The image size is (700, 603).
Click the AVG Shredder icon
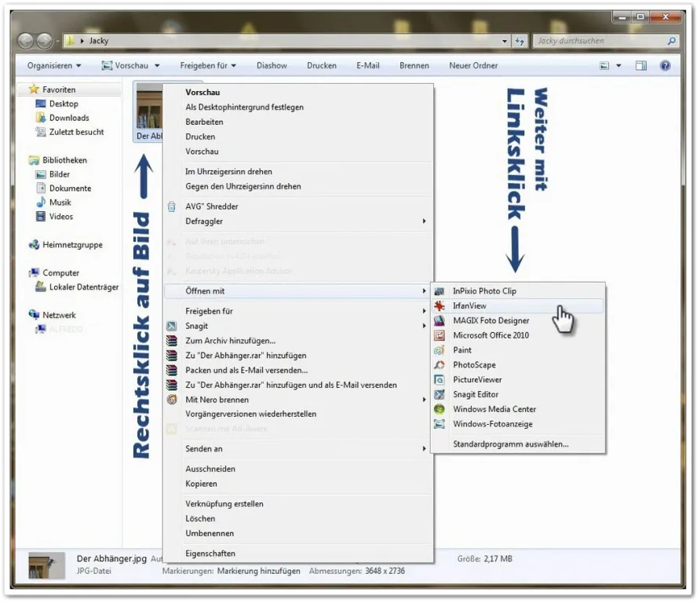(171, 206)
